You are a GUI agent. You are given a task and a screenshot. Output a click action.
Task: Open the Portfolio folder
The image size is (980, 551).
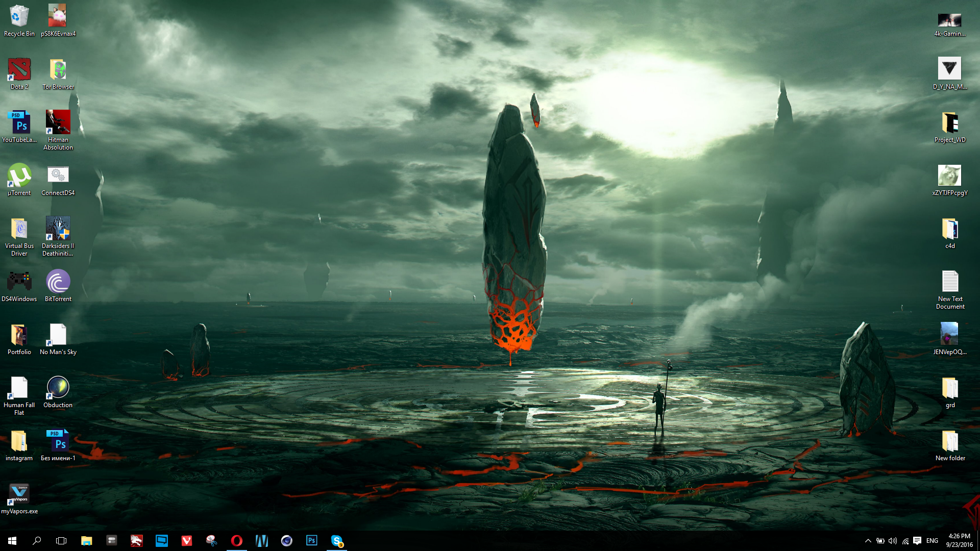coord(19,339)
